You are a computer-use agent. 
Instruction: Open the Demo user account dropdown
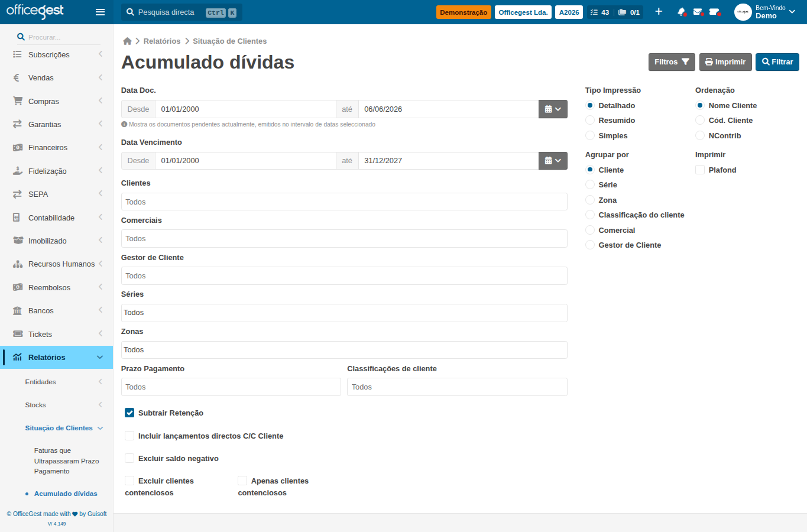click(765, 12)
